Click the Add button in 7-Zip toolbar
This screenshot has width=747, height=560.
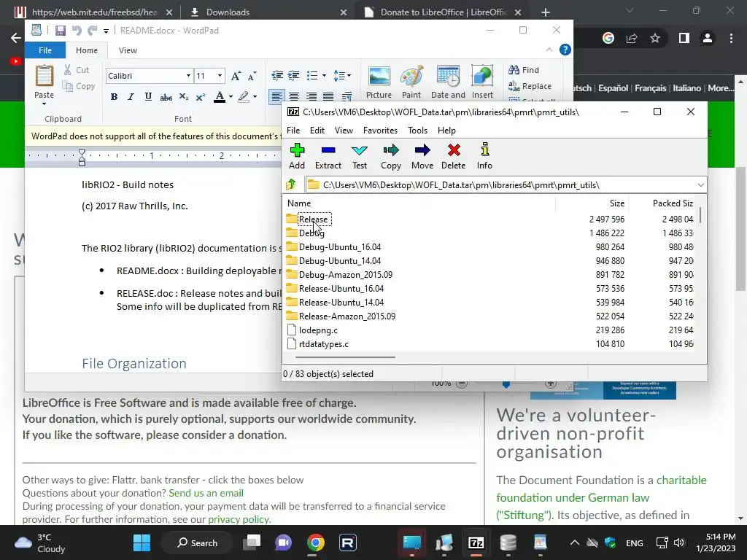pyautogui.click(x=297, y=156)
